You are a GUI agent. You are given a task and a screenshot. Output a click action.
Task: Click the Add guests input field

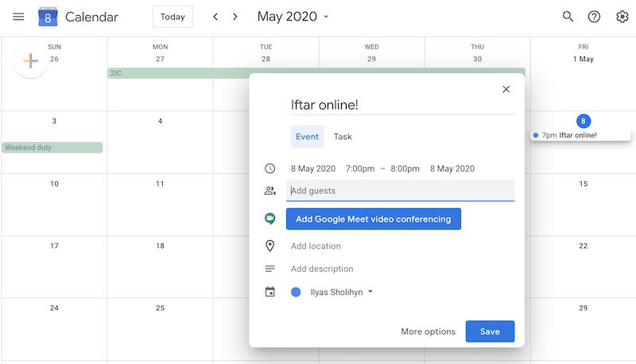point(400,191)
